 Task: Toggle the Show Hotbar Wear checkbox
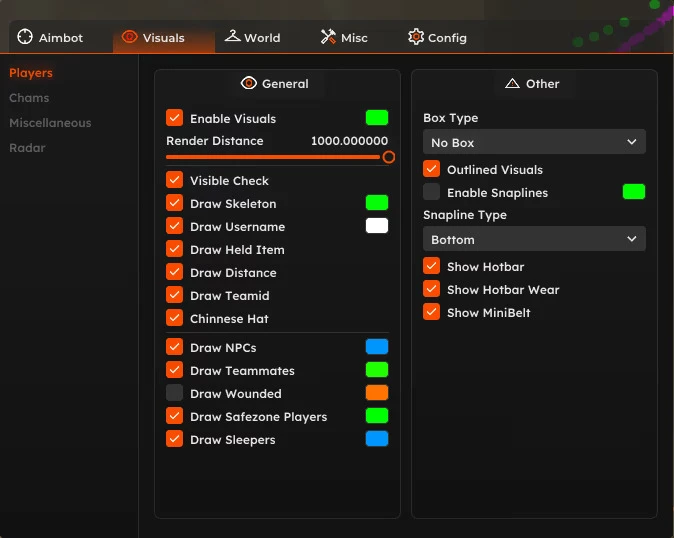coord(432,289)
